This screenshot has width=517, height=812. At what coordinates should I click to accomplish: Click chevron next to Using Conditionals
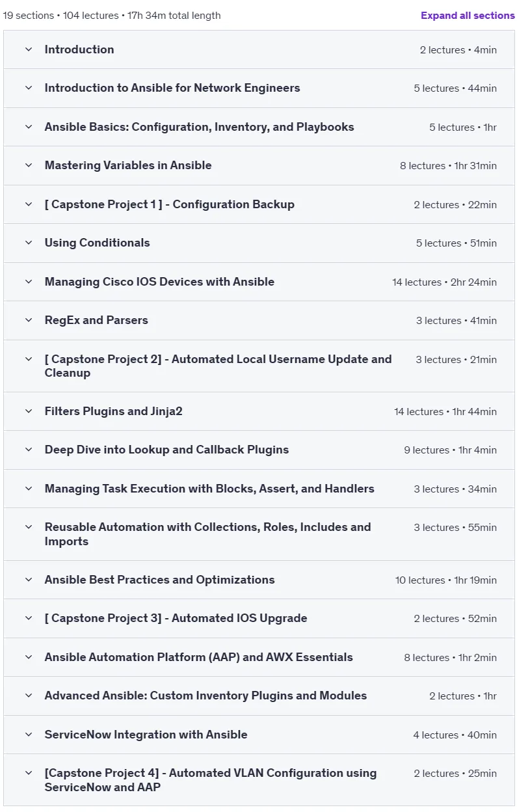[x=29, y=243]
